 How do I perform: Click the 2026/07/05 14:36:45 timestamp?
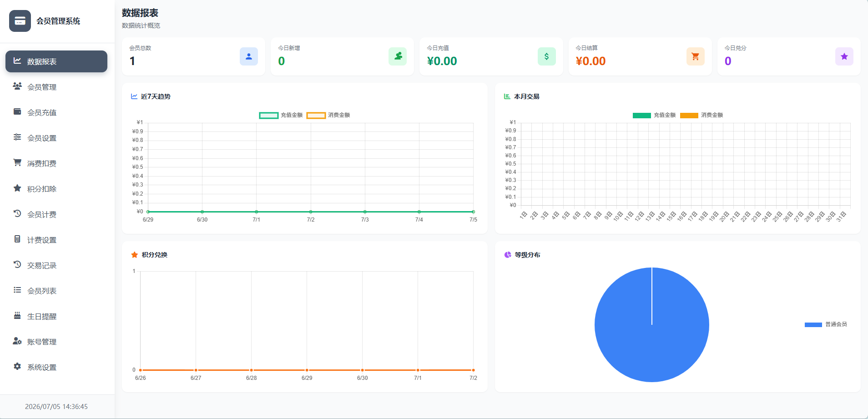point(56,407)
